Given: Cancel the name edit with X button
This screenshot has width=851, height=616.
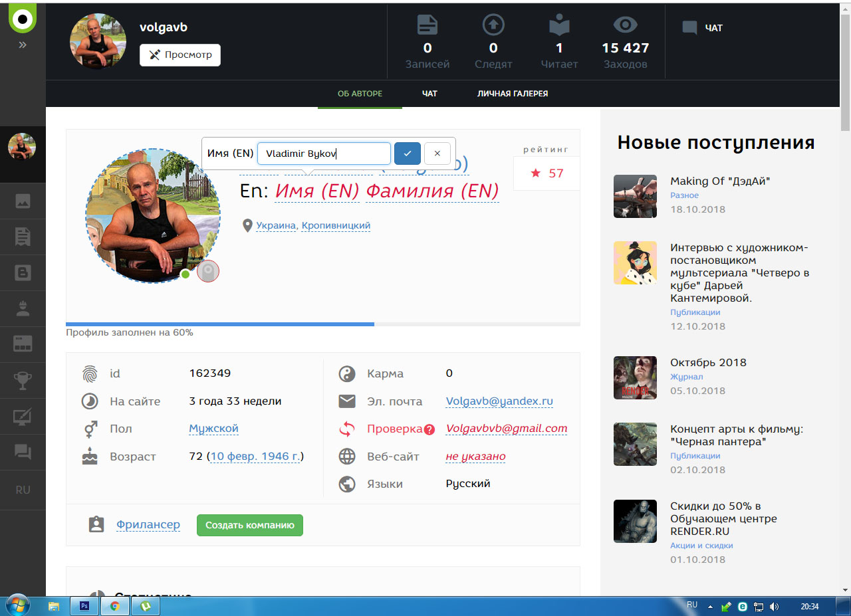Looking at the screenshot, I should pyautogui.click(x=437, y=154).
